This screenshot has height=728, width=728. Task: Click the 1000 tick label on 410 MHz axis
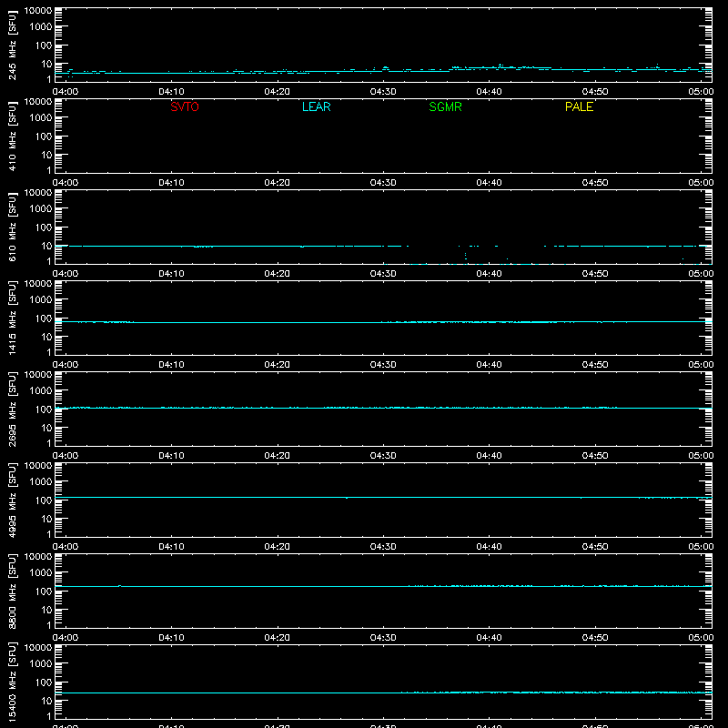(41, 118)
